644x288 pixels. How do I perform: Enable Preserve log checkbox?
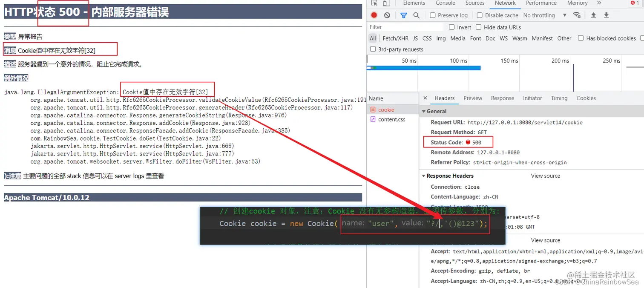pyautogui.click(x=433, y=15)
